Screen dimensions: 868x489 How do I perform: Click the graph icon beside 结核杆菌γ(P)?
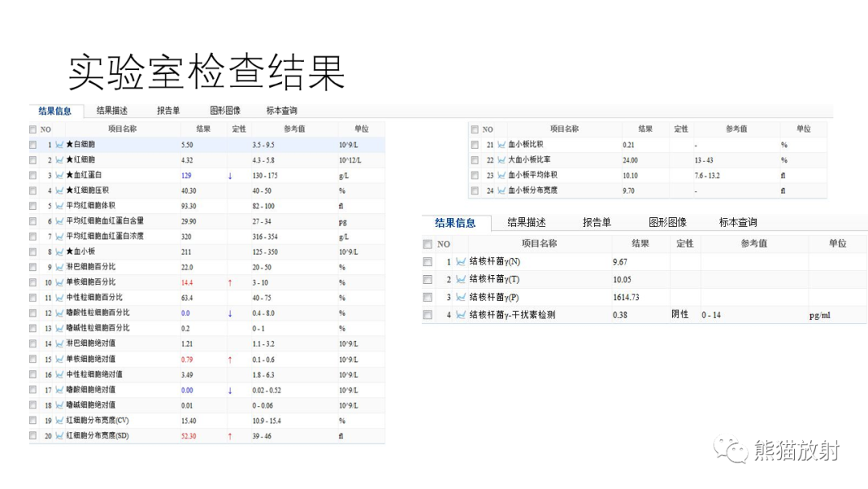tap(461, 298)
